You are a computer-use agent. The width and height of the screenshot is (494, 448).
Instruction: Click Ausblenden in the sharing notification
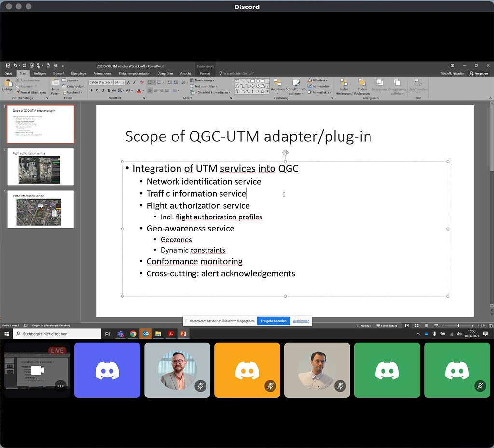tap(301, 320)
